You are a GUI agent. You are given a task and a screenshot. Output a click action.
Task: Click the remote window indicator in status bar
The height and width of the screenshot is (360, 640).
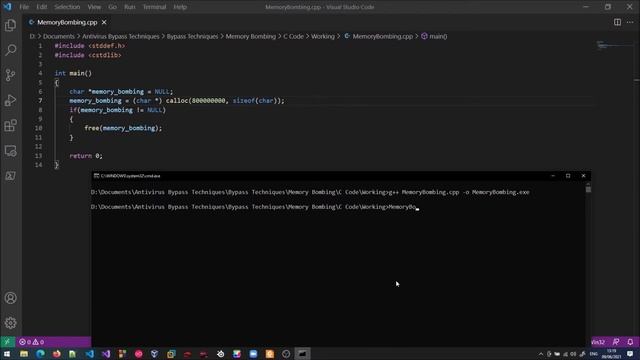pos(7,342)
